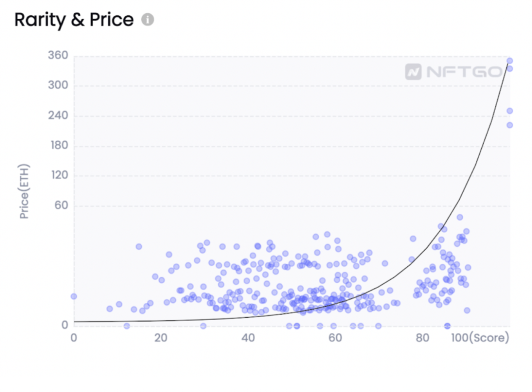Select the topmost data point near 360 ETH
This screenshot has width=532, height=392.
[510, 61]
